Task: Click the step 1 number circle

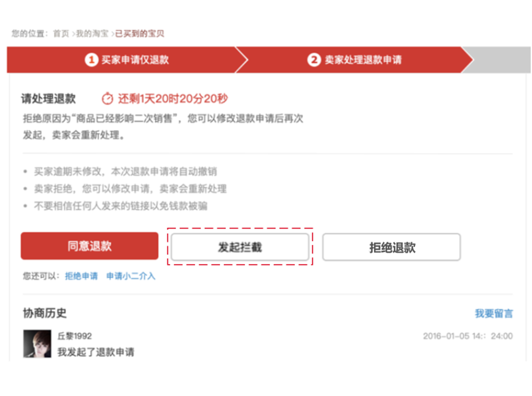Action: tap(92, 60)
